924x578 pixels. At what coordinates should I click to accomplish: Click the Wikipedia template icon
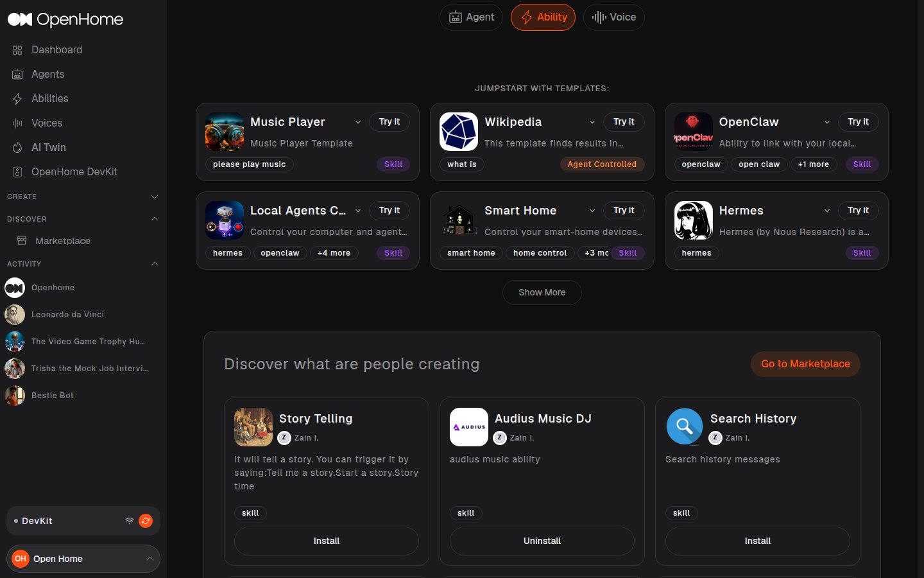point(459,132)
